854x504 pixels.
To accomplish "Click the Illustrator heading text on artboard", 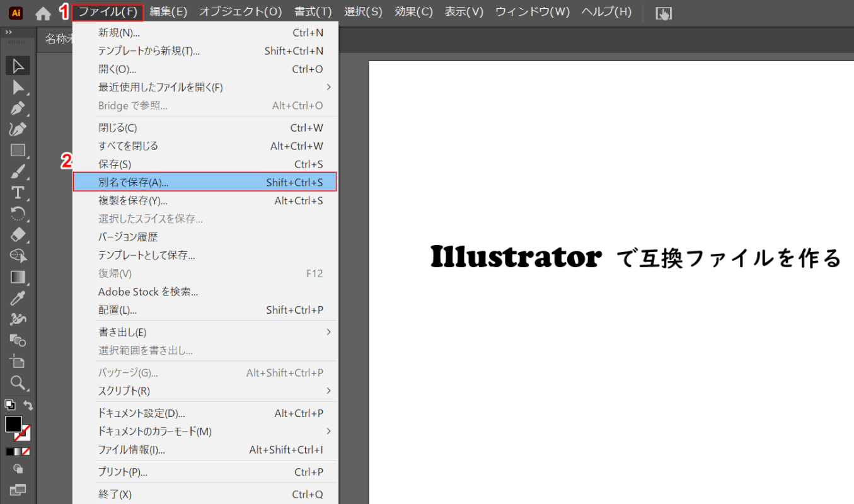I will pyautogui.click(x=516, y=257).
